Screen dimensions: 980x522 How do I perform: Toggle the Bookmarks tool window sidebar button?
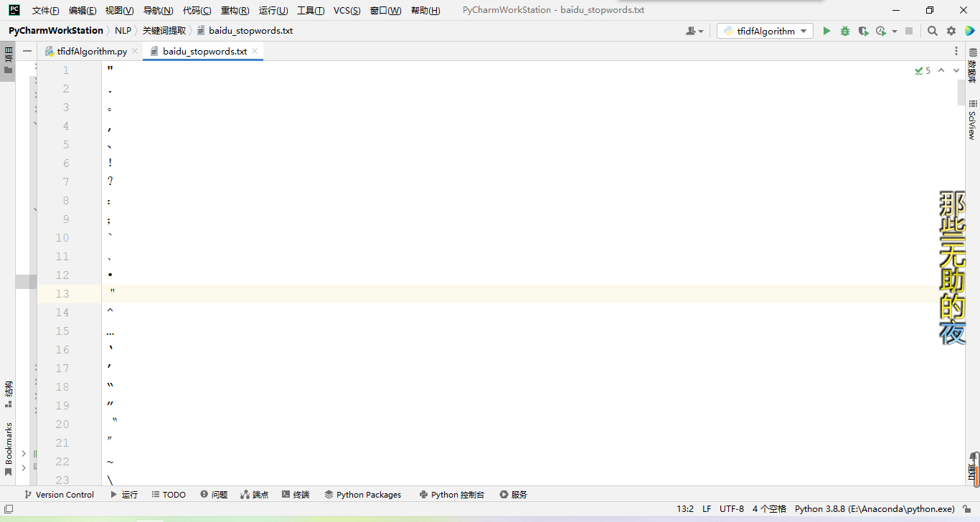(8, 449)
